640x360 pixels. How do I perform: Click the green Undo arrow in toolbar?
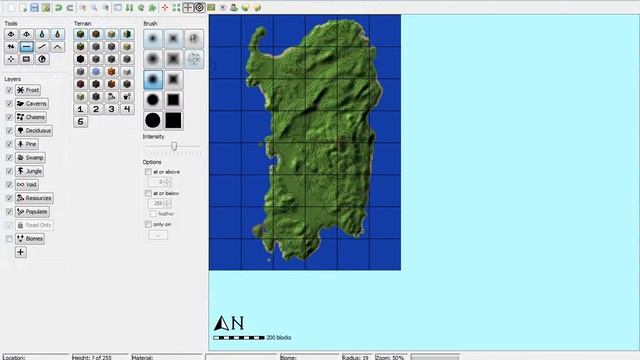(58, 7)
